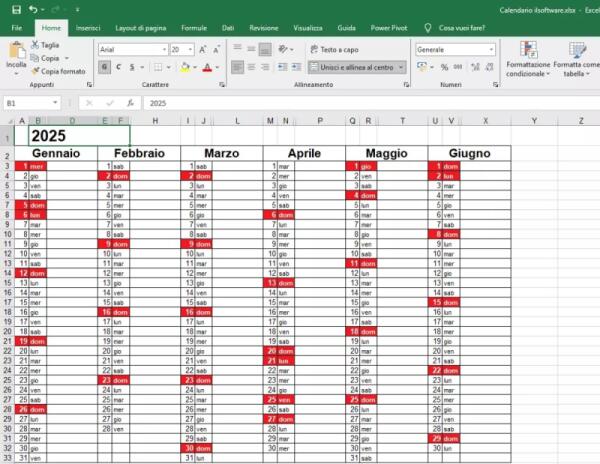The height and width of the screenshot is (464, 600).
Task: Click the percent style icon
Action: [445, 67]
